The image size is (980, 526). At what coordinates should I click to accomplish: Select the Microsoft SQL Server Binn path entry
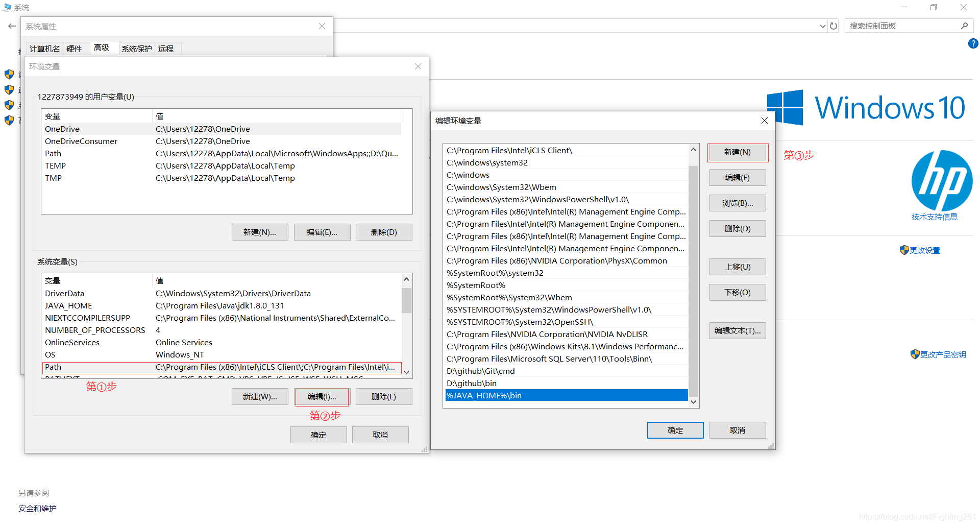tap(567, 359)
